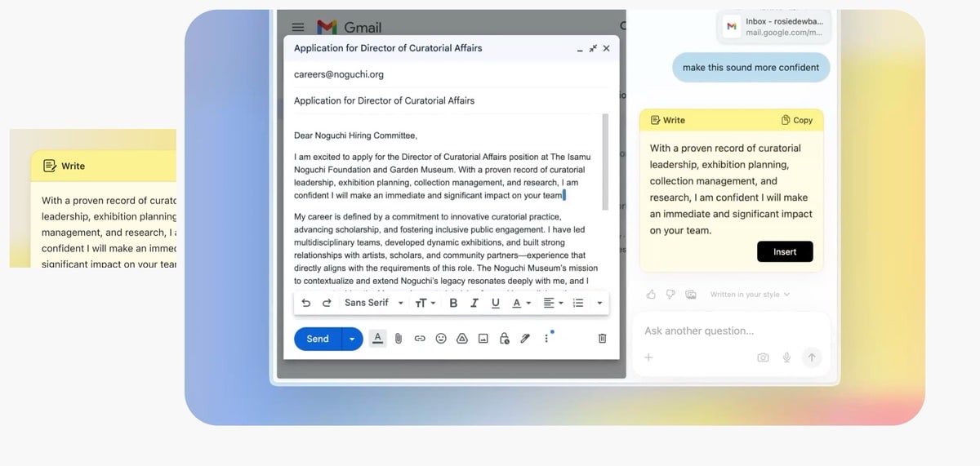
Task: Copy the rewritten text with Copy button
Action: point(797,120)
